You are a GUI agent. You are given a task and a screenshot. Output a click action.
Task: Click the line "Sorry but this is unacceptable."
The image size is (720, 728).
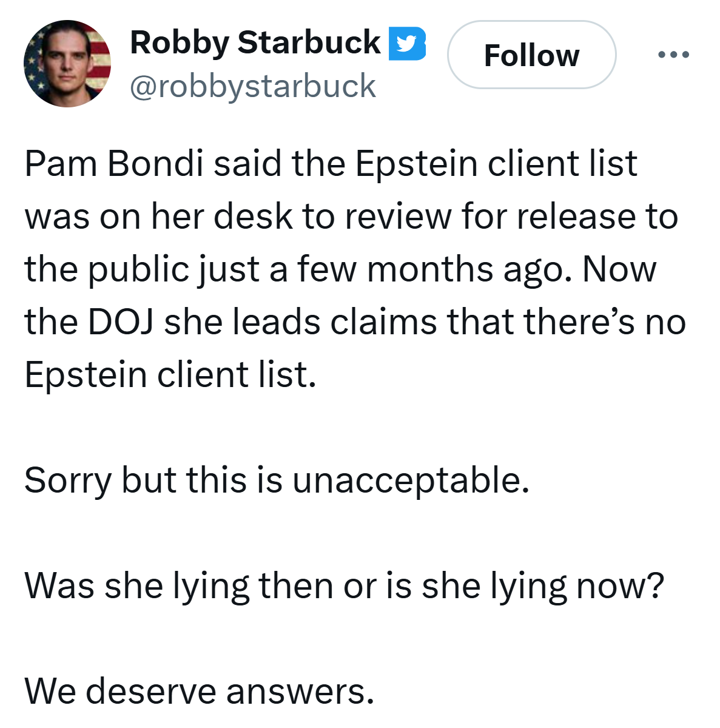277,481
